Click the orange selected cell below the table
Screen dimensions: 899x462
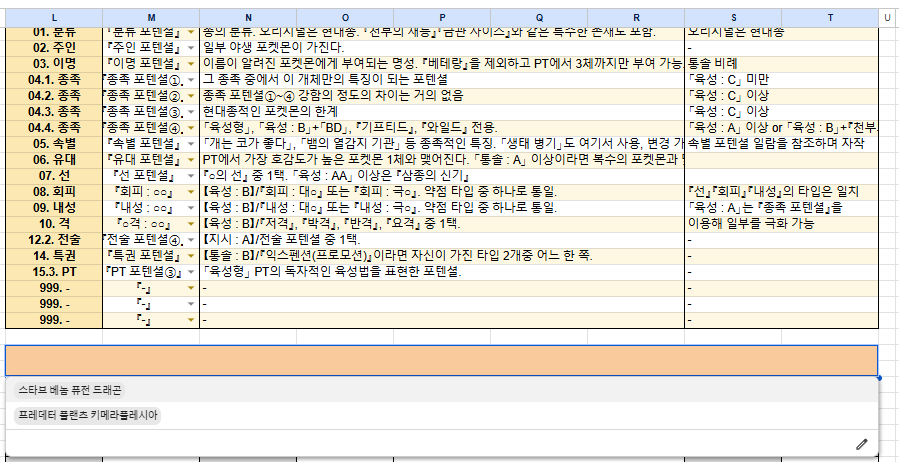(x=442, y=361)
